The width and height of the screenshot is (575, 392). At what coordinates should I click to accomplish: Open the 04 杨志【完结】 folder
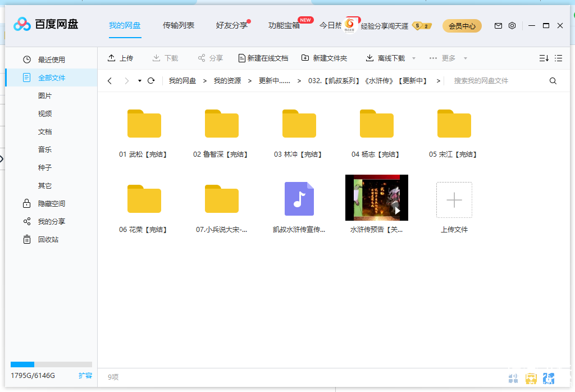[377, 124]
